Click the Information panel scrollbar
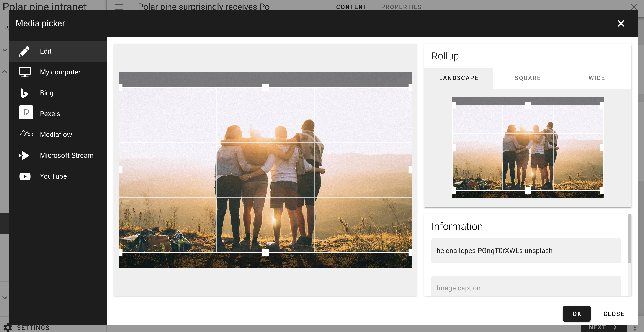The height and width of the screenshot is (332, 644). click(x=629, y=238)
